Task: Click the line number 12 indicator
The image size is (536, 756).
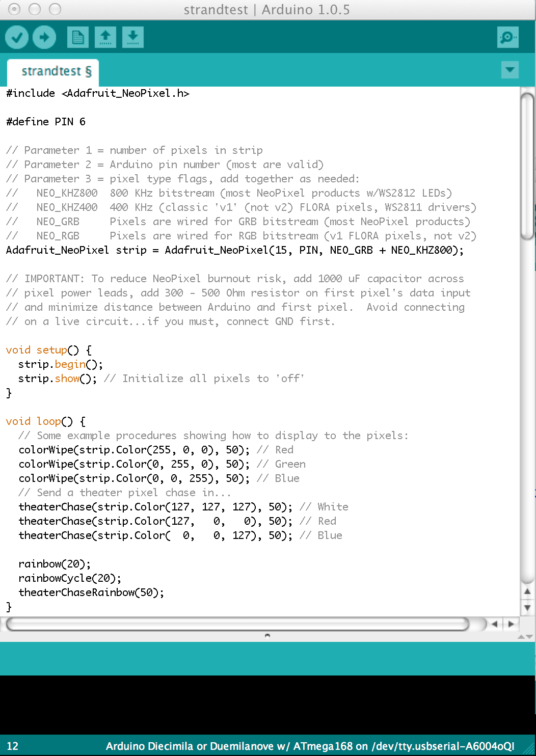Action: pyautogui.click(x=11, y=747)
